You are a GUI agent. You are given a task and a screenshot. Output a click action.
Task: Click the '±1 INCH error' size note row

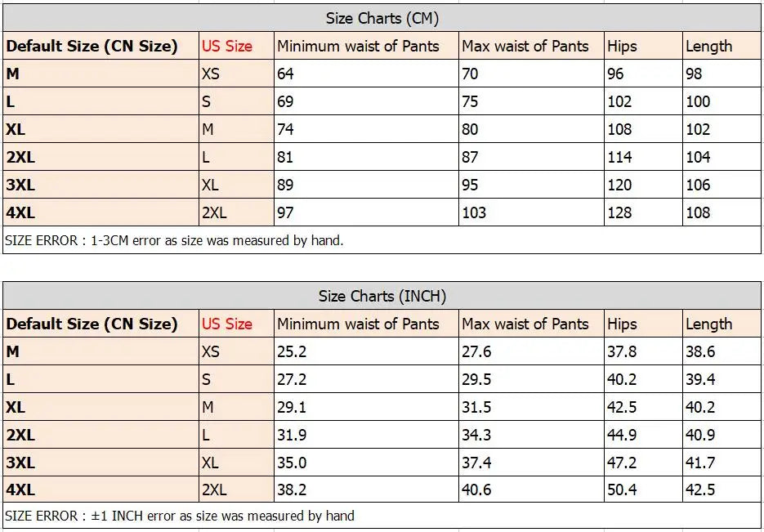[179, 516]
